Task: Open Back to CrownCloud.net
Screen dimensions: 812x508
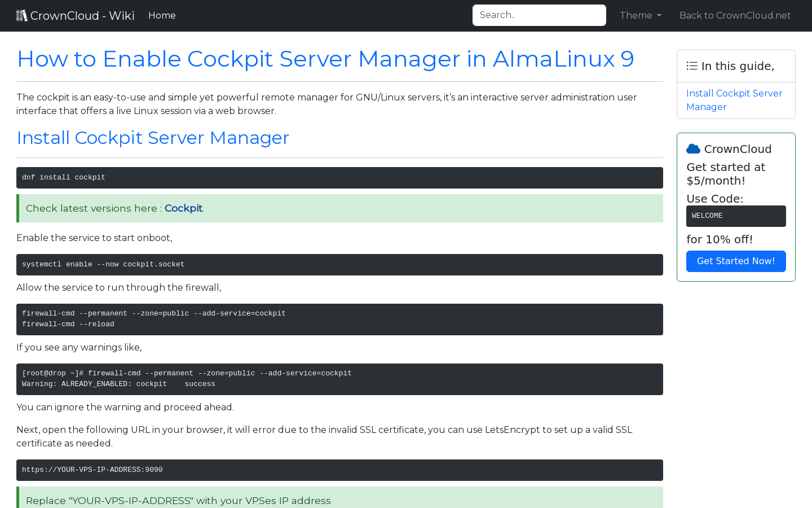Action: pos(735,15)
